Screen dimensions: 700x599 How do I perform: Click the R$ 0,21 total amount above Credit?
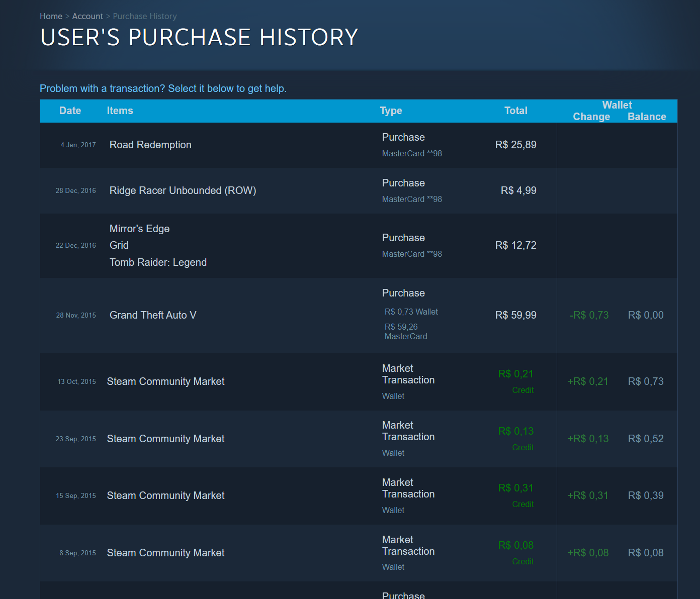click(x=515, y=374)
